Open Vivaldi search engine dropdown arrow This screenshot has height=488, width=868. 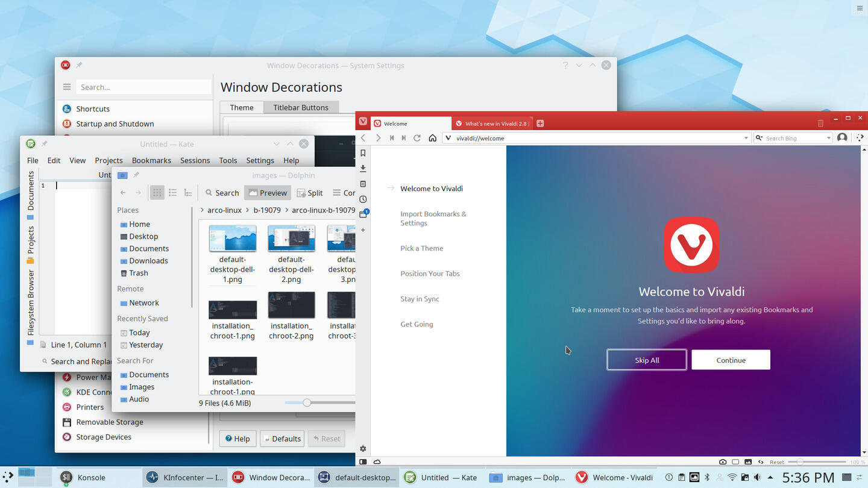(828, 138)
